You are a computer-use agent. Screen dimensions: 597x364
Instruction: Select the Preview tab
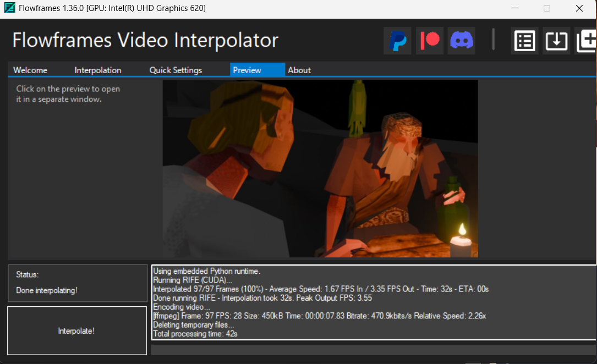(x=258, y=70)
